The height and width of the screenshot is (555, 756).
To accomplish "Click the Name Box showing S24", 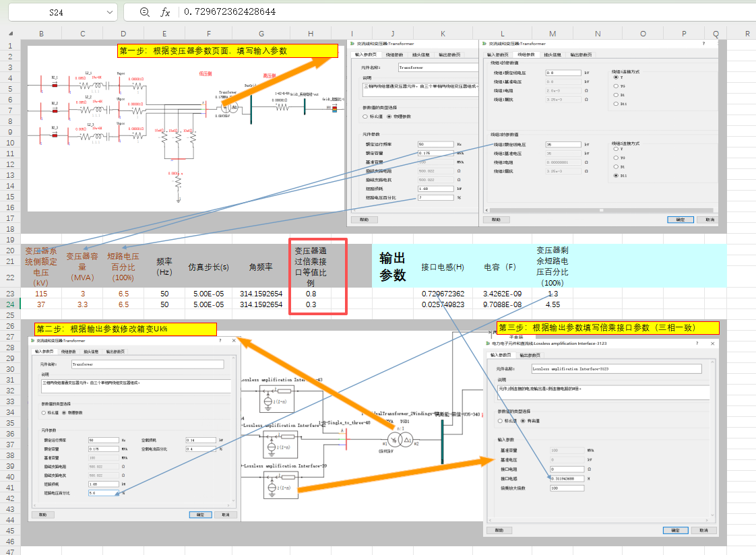I will (x=61, y=13).
